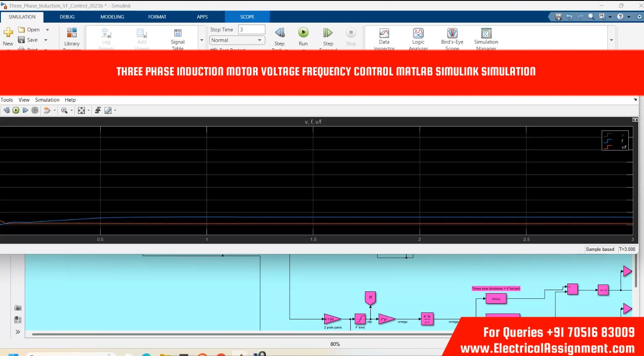644x356 pixels.
Task: Open the Logic Analyzer
Action: pos(418,38)
